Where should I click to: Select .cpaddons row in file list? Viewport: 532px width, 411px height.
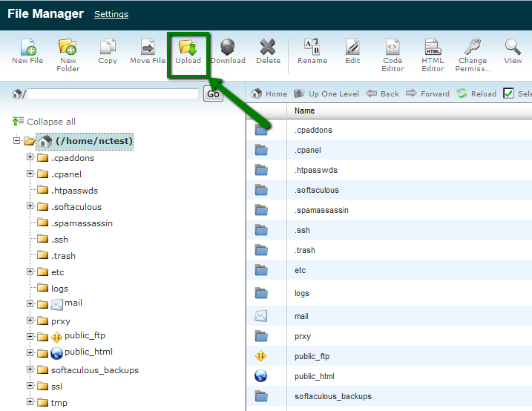click(389, 130)
